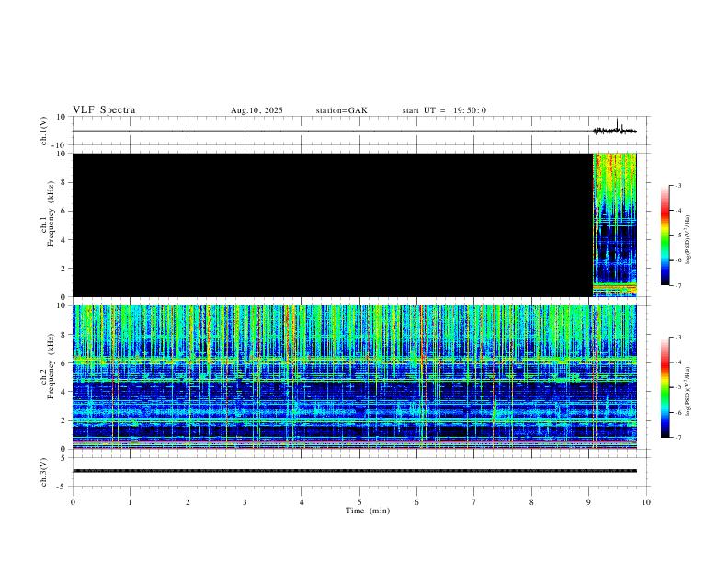Select the date text "Aug.10, 2025"
This screenshot has height=563, width=728.
pyautogui.click(x=256, y=110)
